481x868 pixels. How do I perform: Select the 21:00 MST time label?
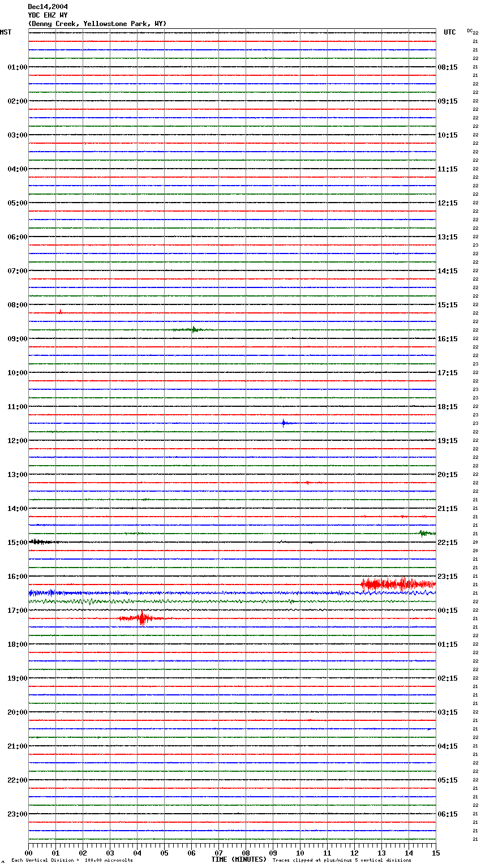18,746
